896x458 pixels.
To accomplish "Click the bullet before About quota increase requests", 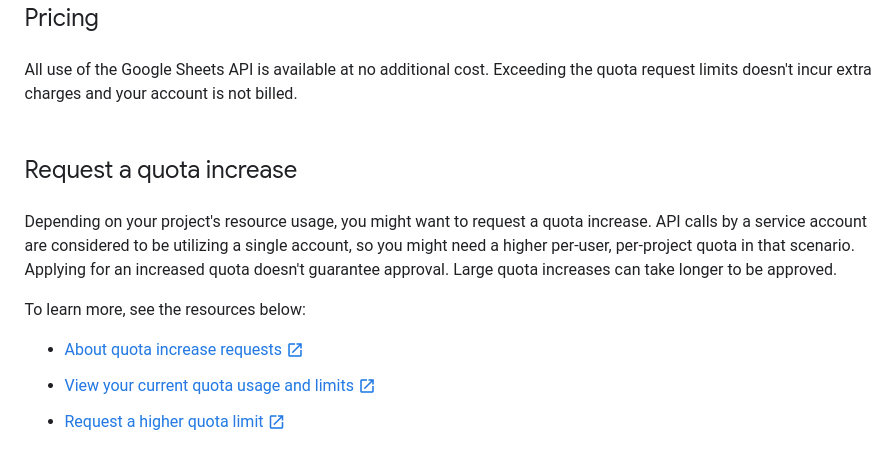I will (x=51, y=350).
